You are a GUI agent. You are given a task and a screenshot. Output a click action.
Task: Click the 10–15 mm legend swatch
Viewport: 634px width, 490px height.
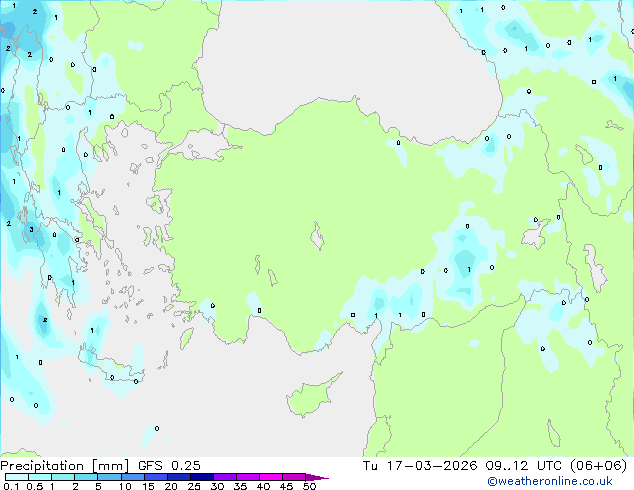[132, 477]
